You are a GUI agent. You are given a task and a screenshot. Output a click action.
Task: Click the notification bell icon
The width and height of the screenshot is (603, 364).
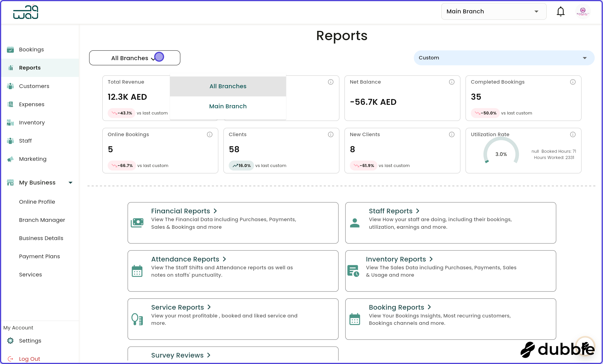(x=560, y=11)
